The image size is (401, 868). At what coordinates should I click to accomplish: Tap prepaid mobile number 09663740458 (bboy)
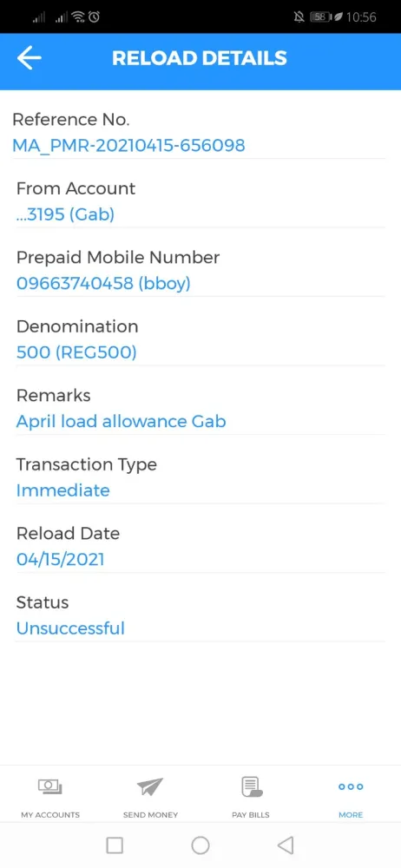(x=103, y=284)
